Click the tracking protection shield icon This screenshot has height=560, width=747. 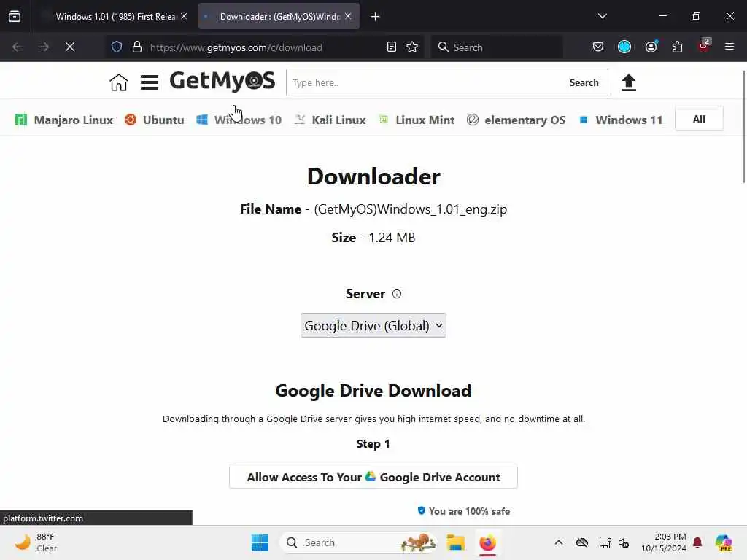117,47
